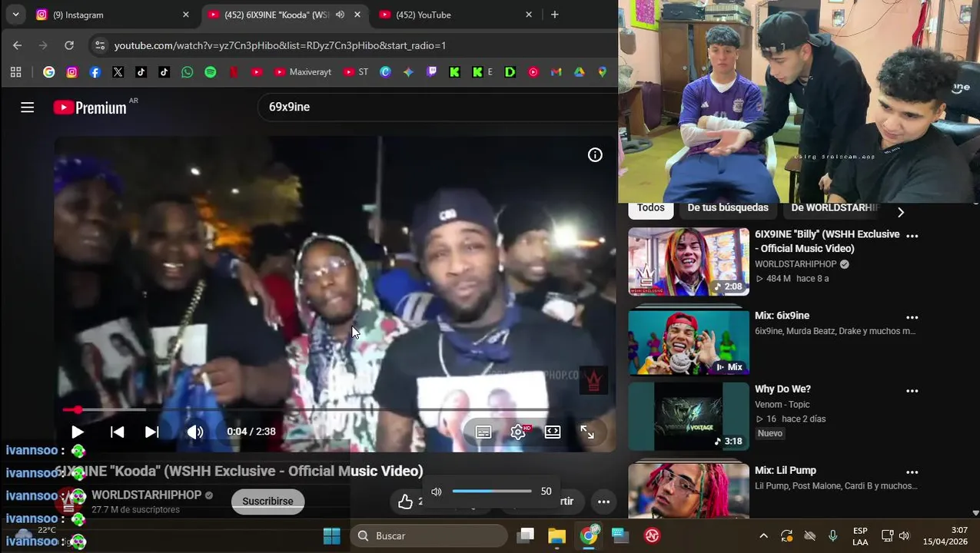Play the Kooda music video
Image resolution: width=980 pixels, height=553 pixels.
[77, 432]
